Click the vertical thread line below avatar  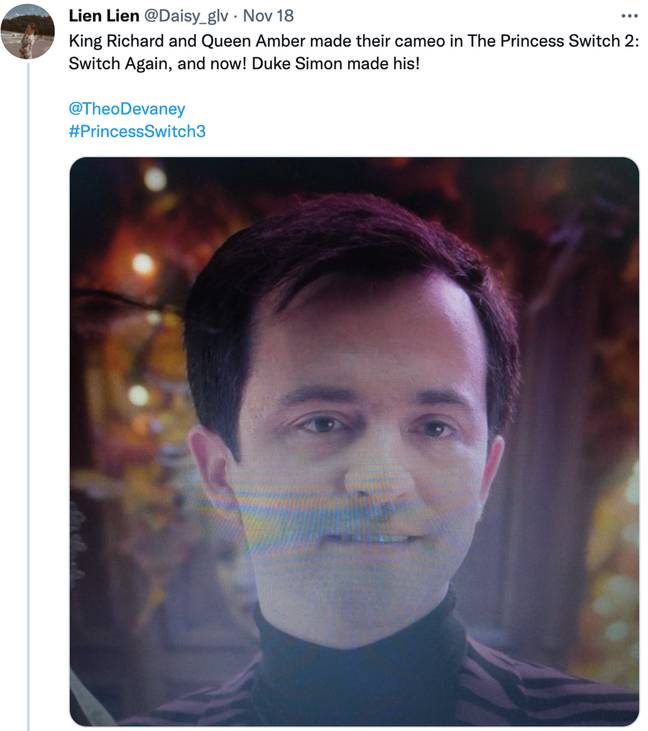[x=28, y=396]
